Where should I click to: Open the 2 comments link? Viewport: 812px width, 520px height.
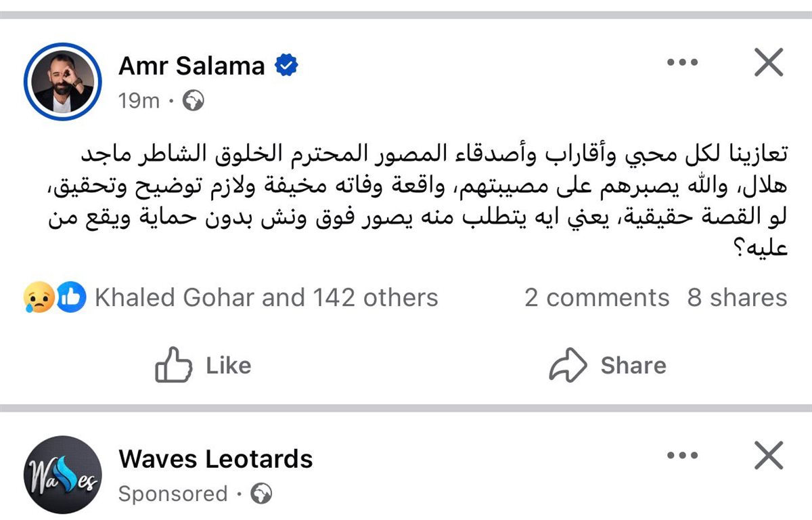point(596,298)
